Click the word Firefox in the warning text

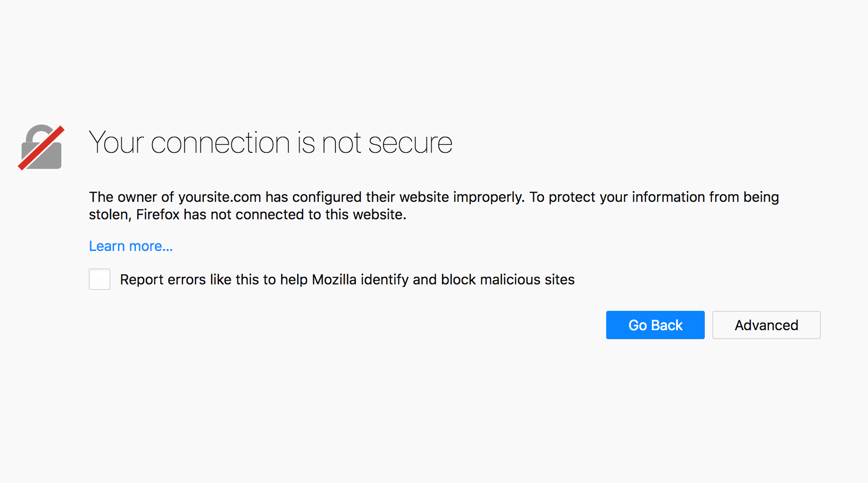[x=158, y=215]
